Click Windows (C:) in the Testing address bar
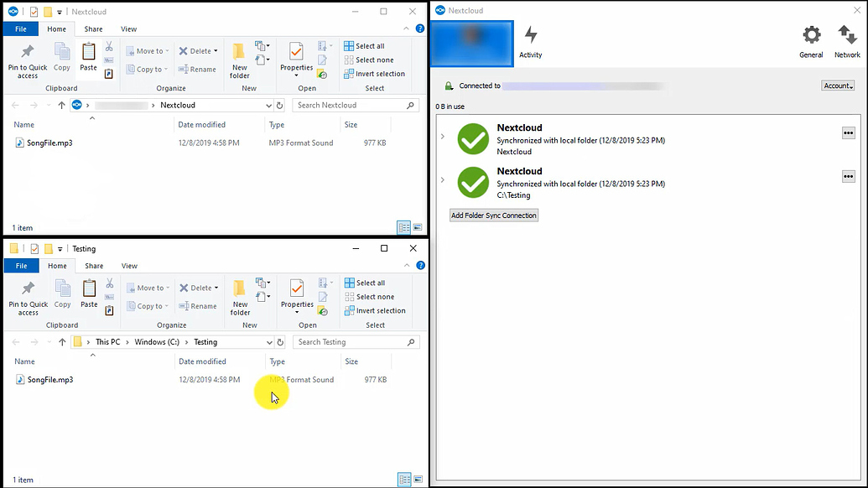Image resolution: width=868 pixels, height=488 pixels. point(157,342)
